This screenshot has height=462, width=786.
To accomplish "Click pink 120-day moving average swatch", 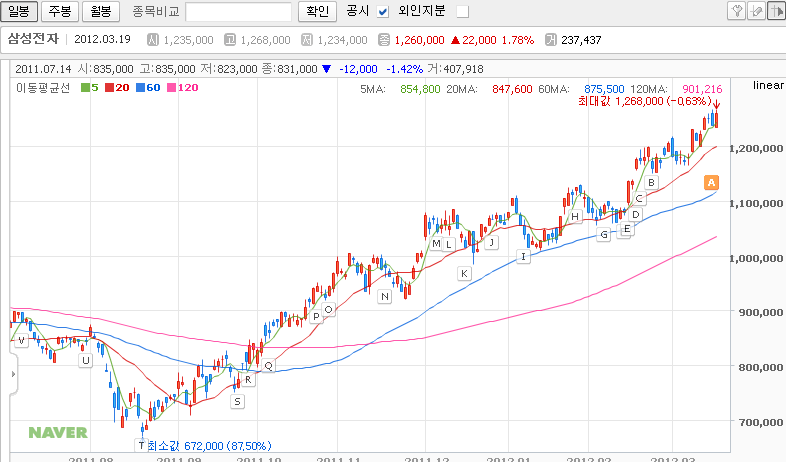I will [171, 88].
